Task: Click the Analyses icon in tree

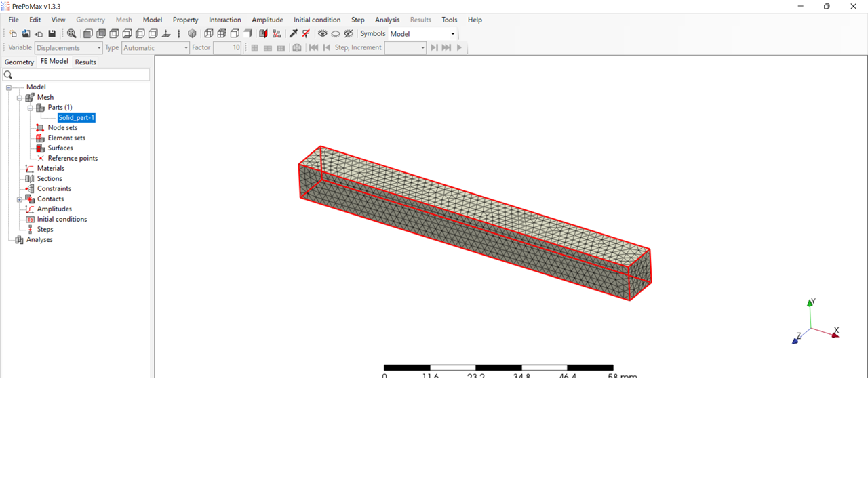Action: coord(19,239)
